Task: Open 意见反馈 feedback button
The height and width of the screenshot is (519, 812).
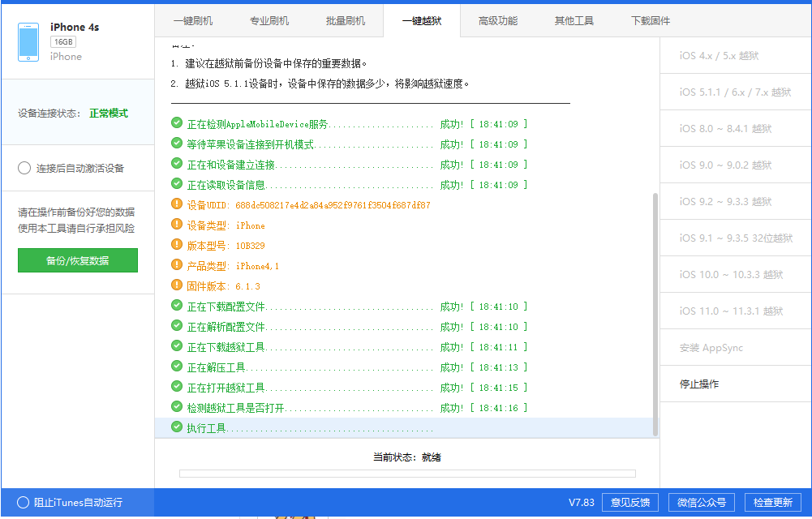Action: [x=629, y=503]
